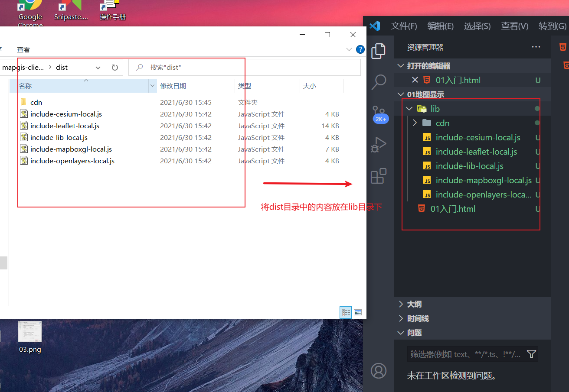Open include-lib-local.js in VS Code tree
Screen dimensions: 569x392
coord(469,166)
